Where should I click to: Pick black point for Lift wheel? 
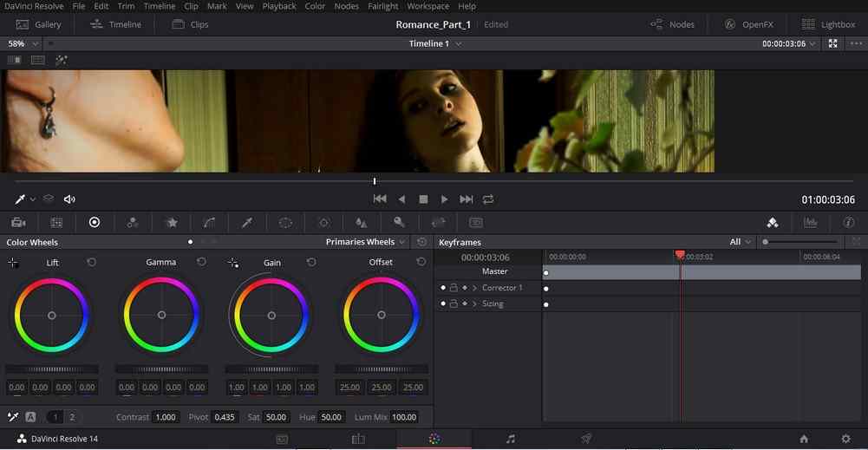point(13,263)
